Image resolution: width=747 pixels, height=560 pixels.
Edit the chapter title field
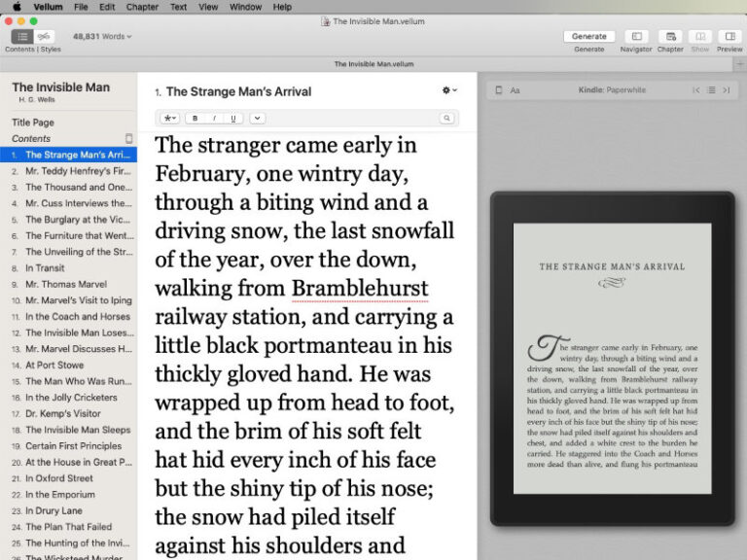tap(238, 91)
